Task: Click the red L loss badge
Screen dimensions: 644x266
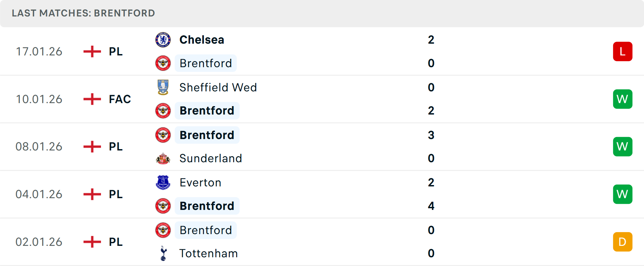Action: pyautogui.click(x=623, y=51)
